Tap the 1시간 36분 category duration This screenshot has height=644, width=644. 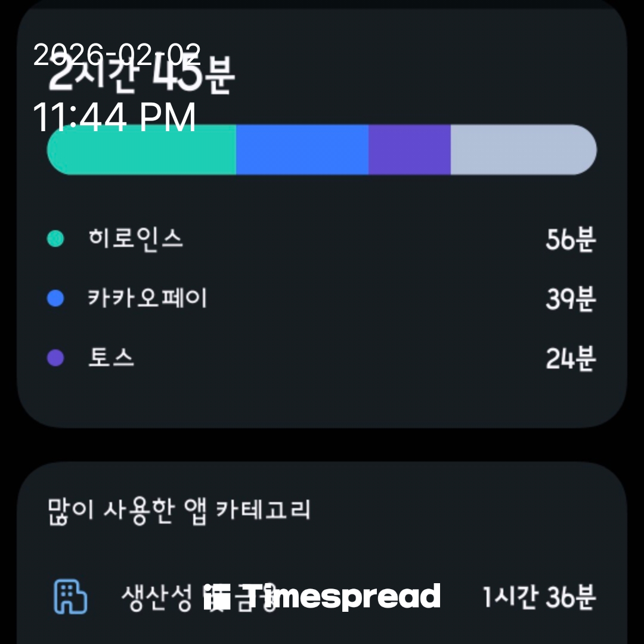click(x=538, y=597)
